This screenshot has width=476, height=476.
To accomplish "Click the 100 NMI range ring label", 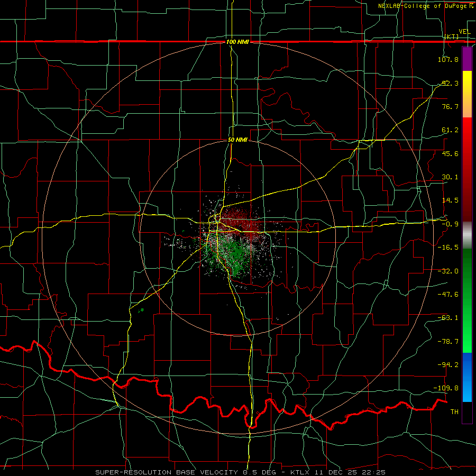I will (x=237, y=42).
